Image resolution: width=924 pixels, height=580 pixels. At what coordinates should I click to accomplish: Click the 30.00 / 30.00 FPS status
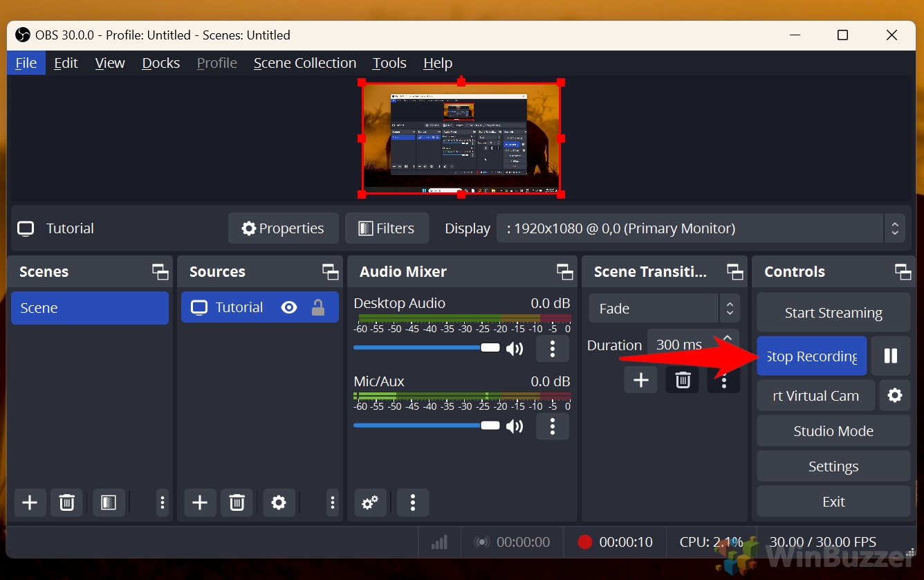(x=823, y=542)
